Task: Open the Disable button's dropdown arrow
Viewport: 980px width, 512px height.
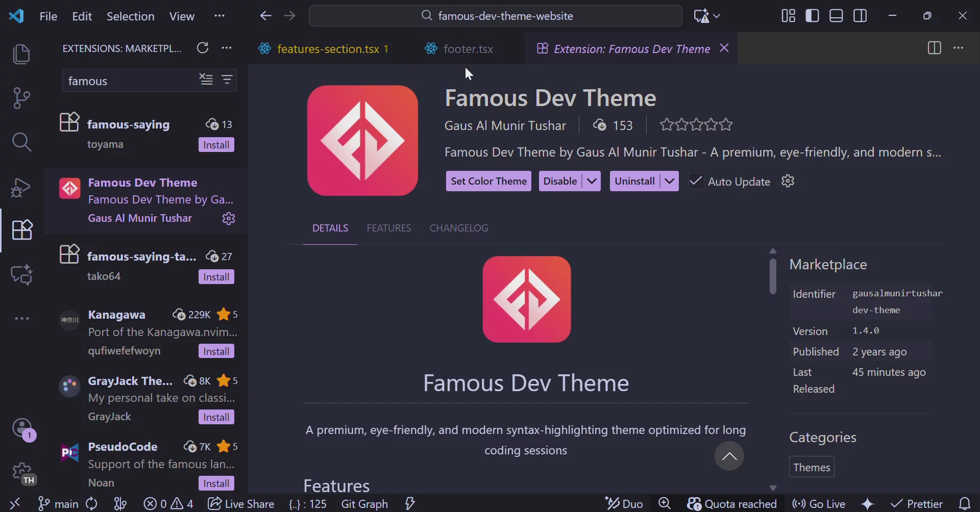Action: tap(592, 181)
